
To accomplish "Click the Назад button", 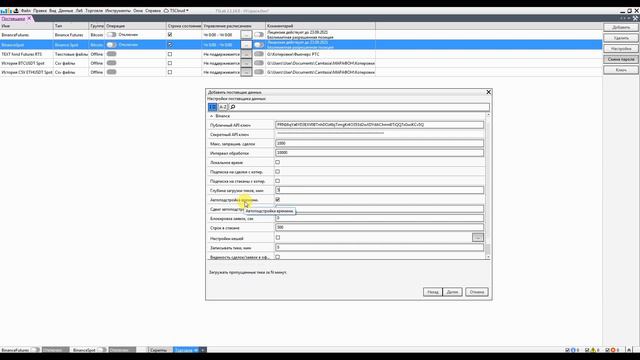I will coord(433,292).
